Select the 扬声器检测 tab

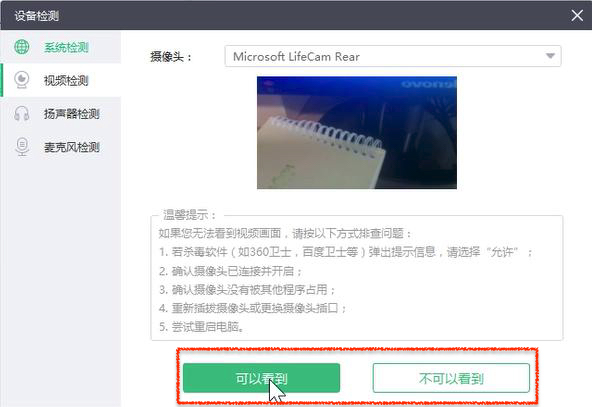tap(61, 114)
